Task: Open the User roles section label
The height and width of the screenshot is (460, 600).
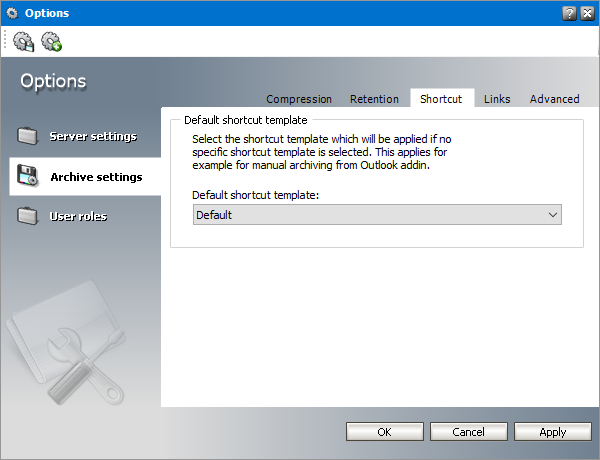Action: 78,216
